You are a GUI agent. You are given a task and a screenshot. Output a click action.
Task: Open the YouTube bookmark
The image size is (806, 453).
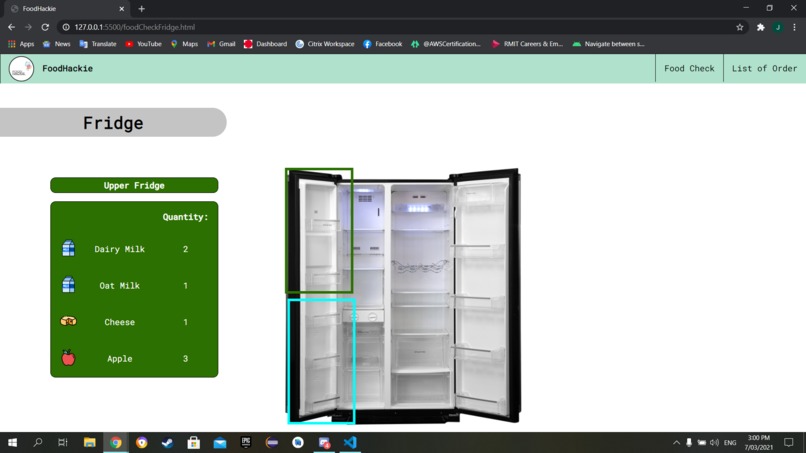[x=143, y=44]
